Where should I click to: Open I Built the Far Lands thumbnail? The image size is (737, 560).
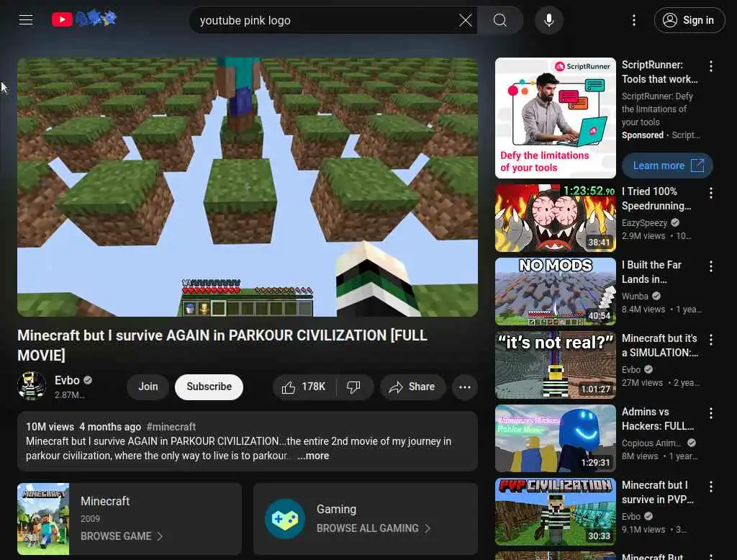pos(555,292)
